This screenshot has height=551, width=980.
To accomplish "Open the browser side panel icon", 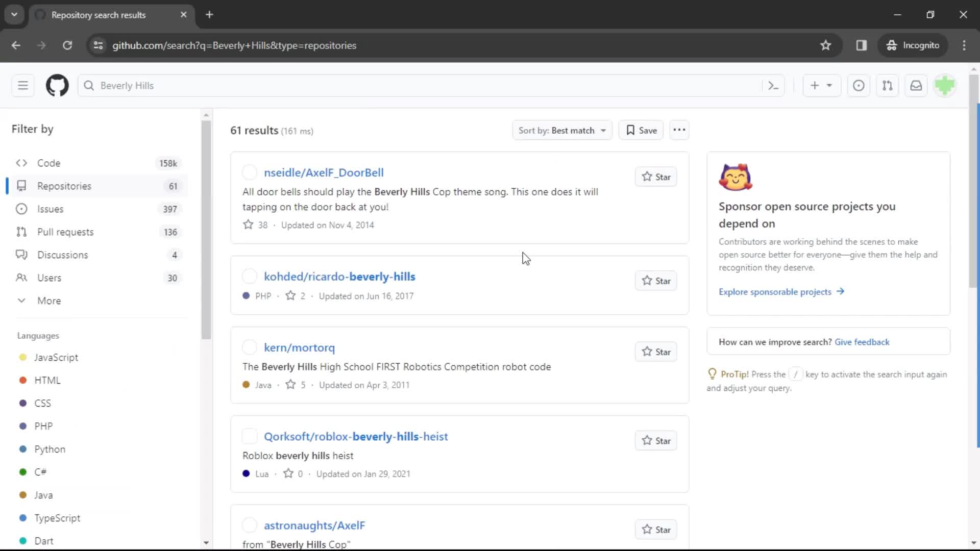I will [x=861, y=45].
